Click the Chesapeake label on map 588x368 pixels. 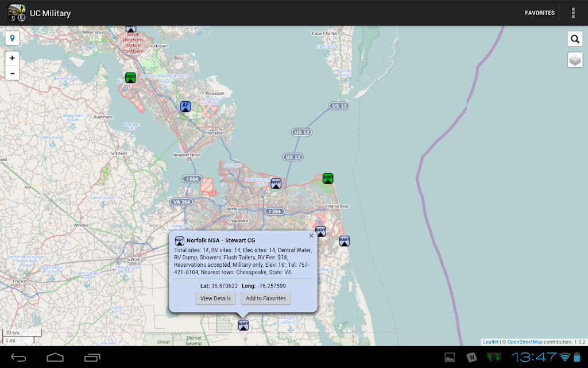(x=237, y=221)
